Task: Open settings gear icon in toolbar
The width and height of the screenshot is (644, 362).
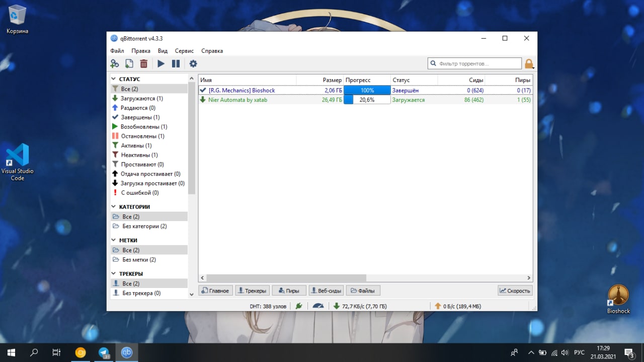Action: pyautogui.click(x=193, y=63)
